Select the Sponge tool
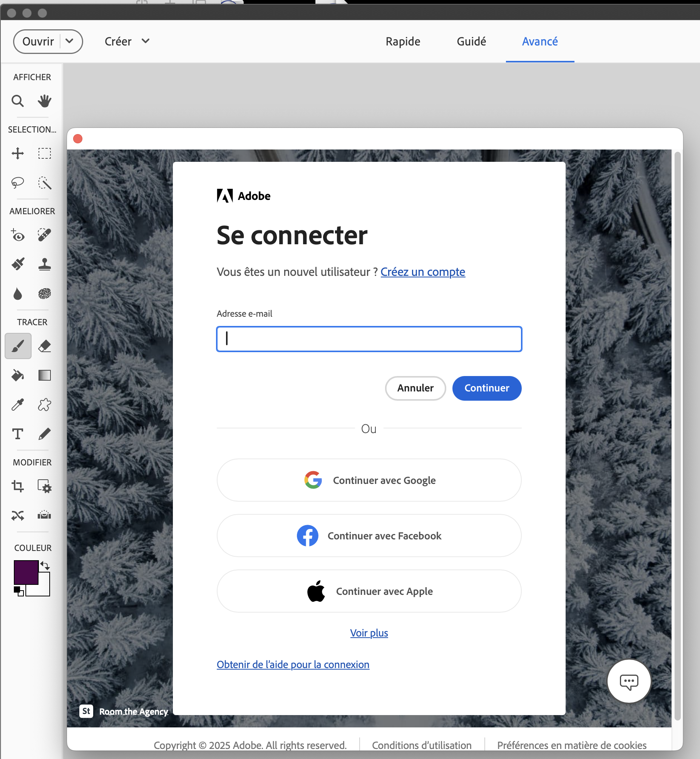 45,294
